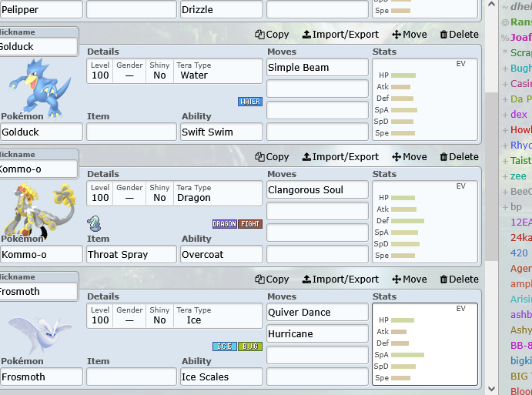Click Frosmoth's Bug type badge
Image resolution: width=532 pixels, height=395 pixels.
250,346
